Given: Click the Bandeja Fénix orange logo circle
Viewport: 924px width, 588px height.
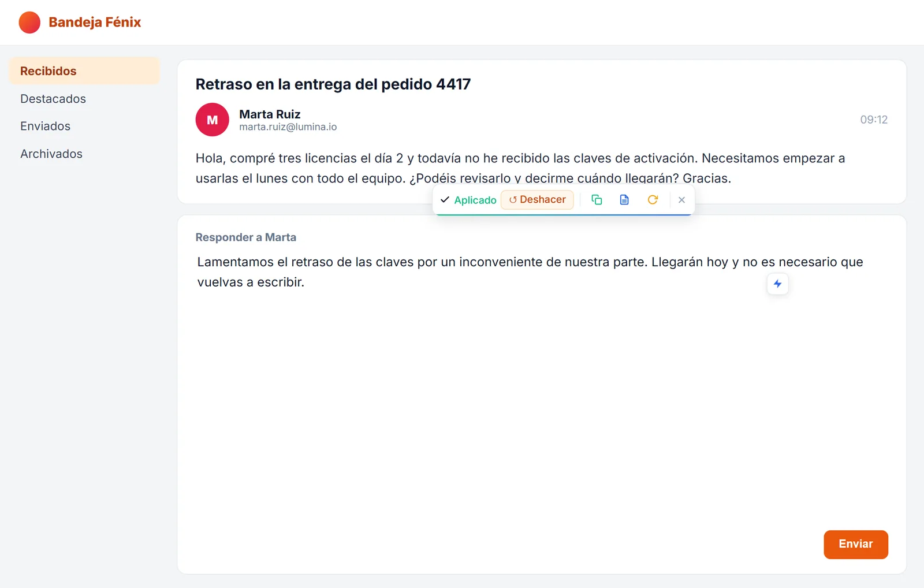Looking at the screenshot, I should click(x=29, y=23).
